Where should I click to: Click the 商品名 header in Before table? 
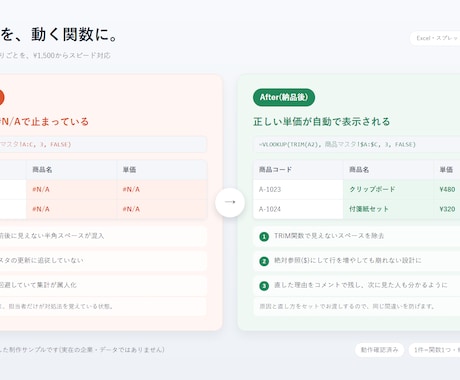pos(72,170)
